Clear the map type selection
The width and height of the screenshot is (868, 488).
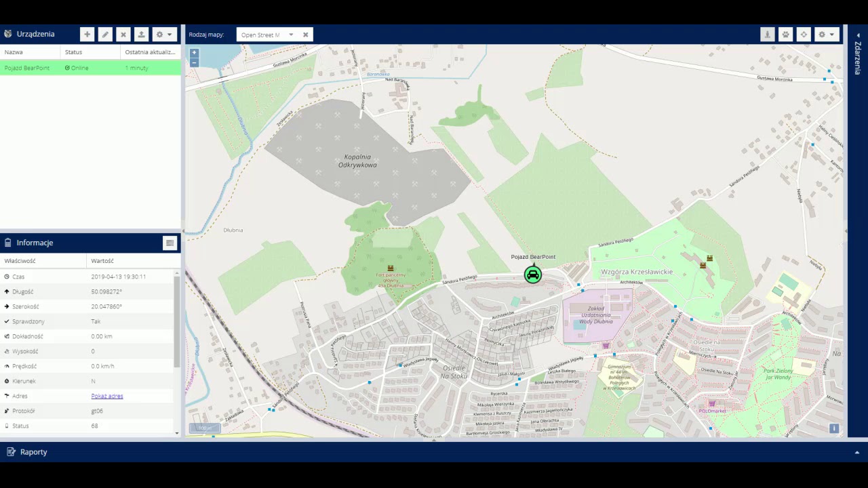click(x=305, y=35)
